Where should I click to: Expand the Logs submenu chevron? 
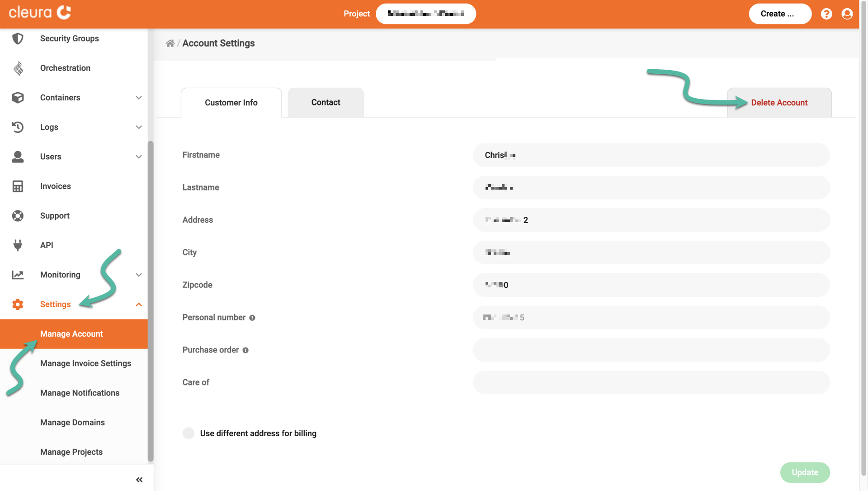pyautogui.click(x=139, y=127)
